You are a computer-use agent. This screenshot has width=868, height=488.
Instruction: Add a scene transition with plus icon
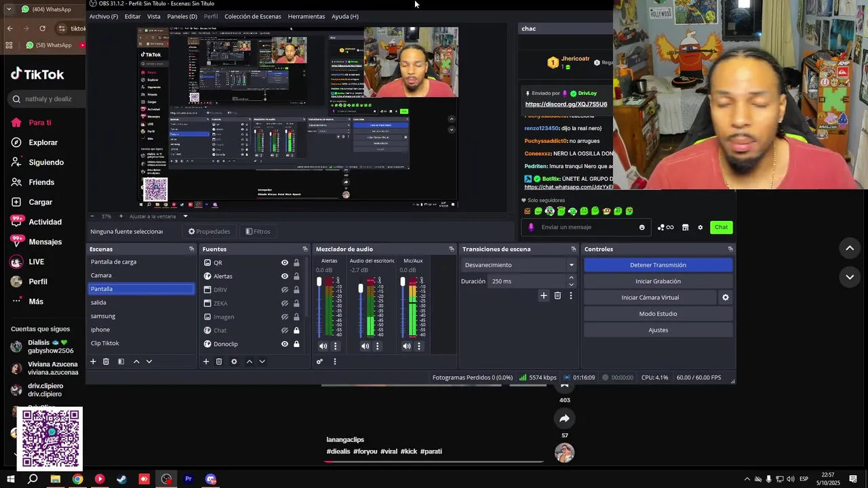[543, 296]
